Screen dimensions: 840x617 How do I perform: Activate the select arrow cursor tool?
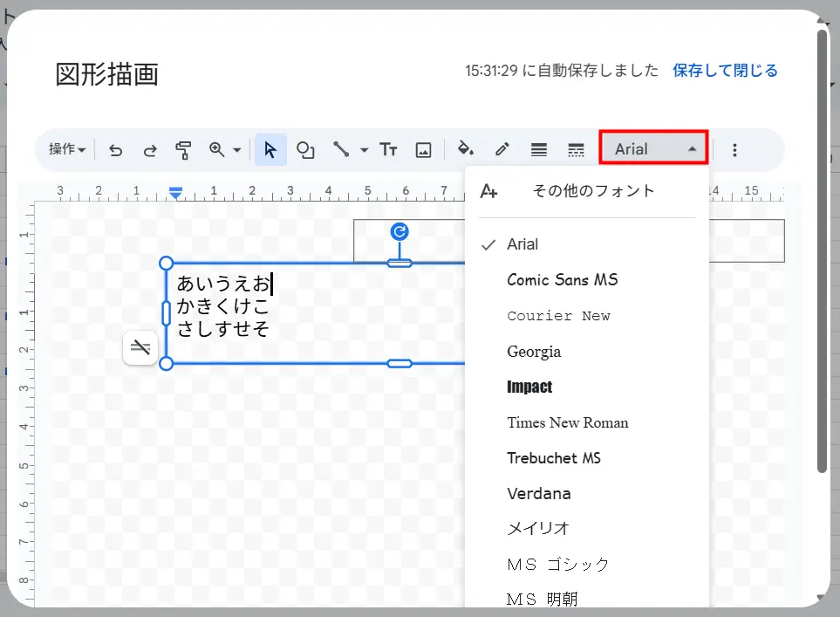[270, 150]
